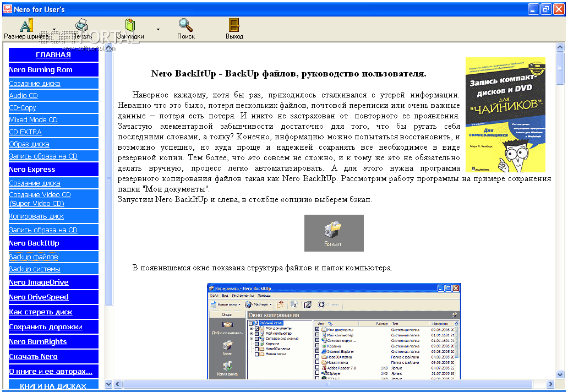Image resolution: width=568 pixels, height=392 pixels.
Task: Click the Nero BackItUp window screenshot
Action: pyautogui.click(x=334, y=331)
